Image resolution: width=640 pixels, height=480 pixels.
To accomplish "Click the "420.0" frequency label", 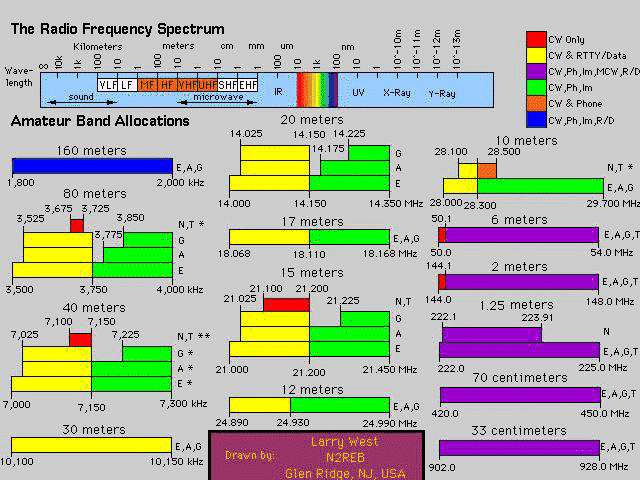I will tap(445, 413).
